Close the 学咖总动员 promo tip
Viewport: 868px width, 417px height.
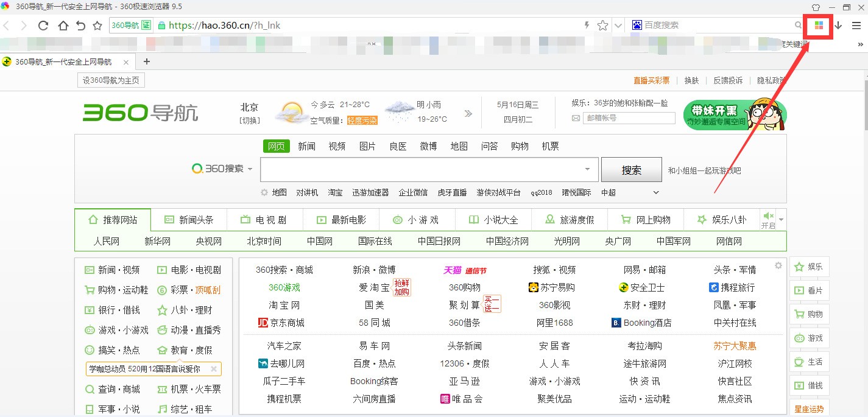tap(214, 369)
